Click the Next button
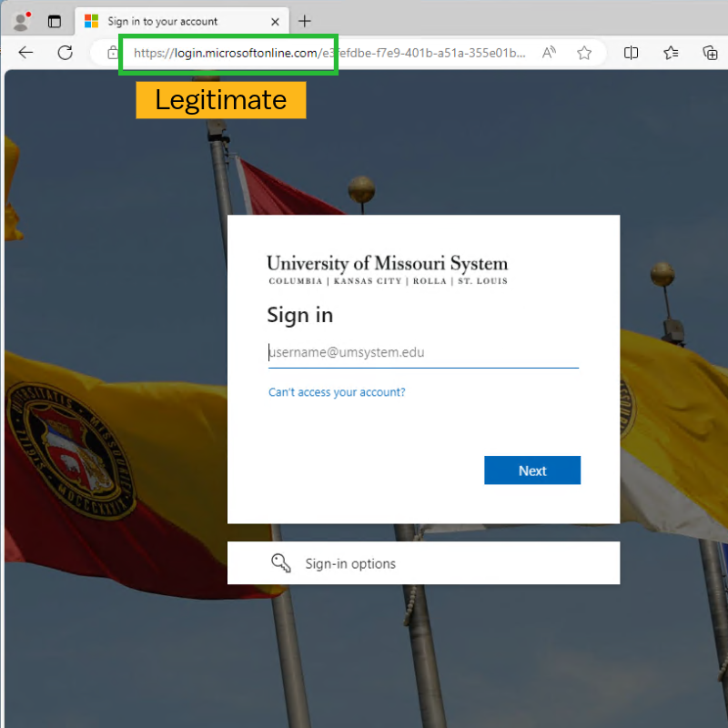728x728 pixels. [x=532, y=470]
